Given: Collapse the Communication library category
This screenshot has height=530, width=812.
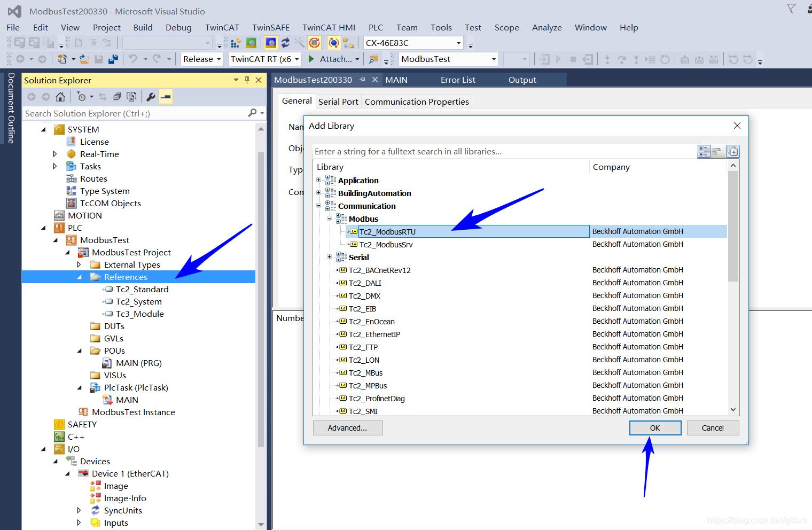Looking at the screenshot, I should [319, 206].
